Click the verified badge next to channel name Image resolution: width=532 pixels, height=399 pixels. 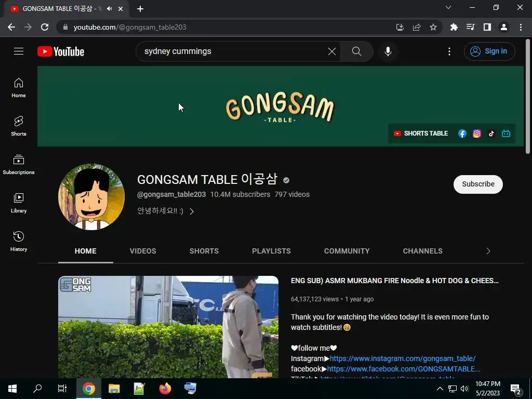point(286,180)
